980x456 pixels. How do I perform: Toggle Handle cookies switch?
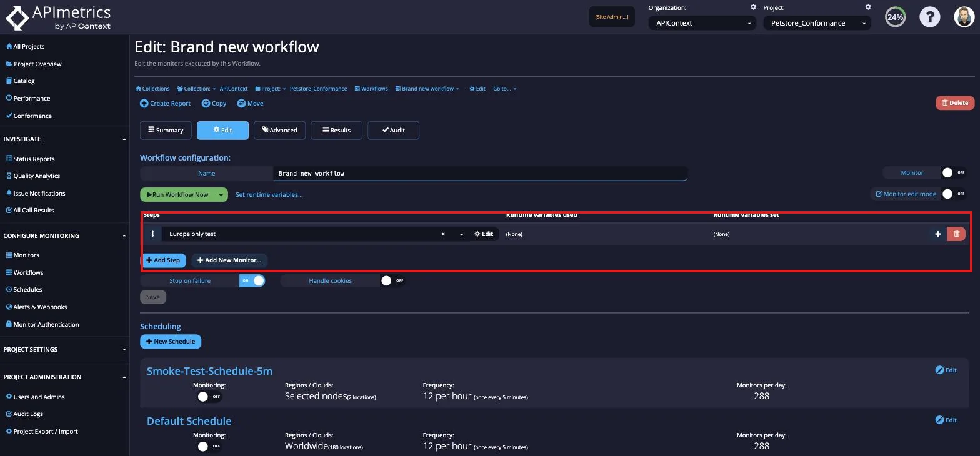tap(392, 280)
